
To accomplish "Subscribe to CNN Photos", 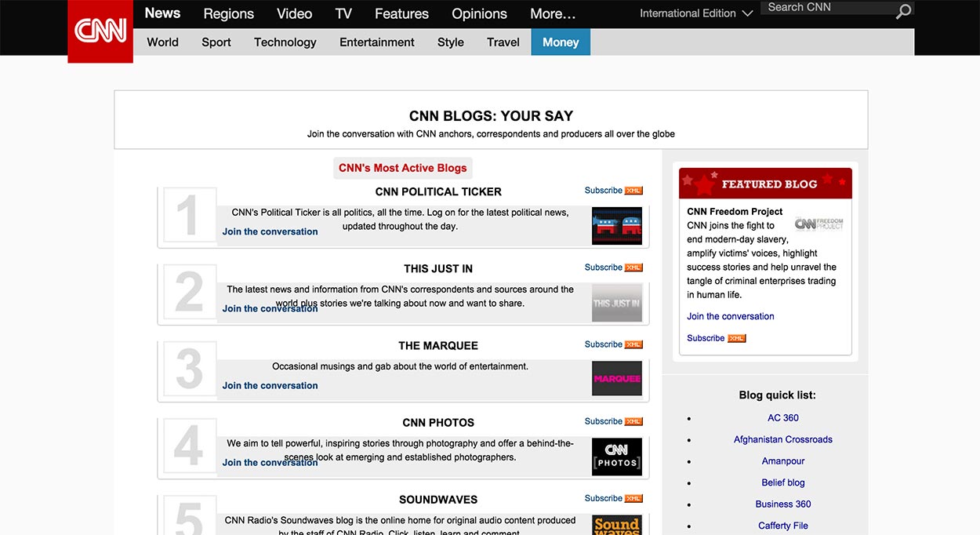I will (x=604, y=421).
